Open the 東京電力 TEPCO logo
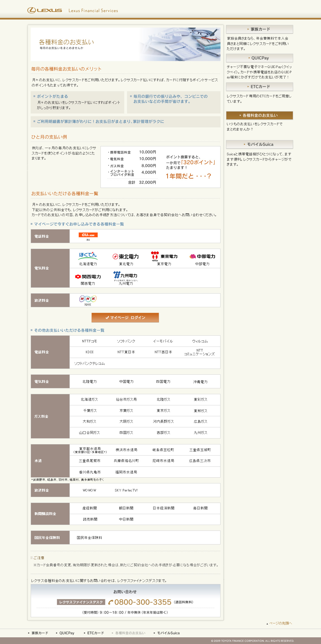 [x=164, y=256]
